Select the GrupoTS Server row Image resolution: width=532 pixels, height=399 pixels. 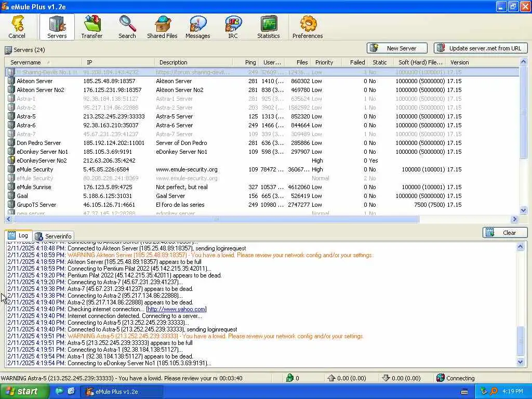click(262, 205)
